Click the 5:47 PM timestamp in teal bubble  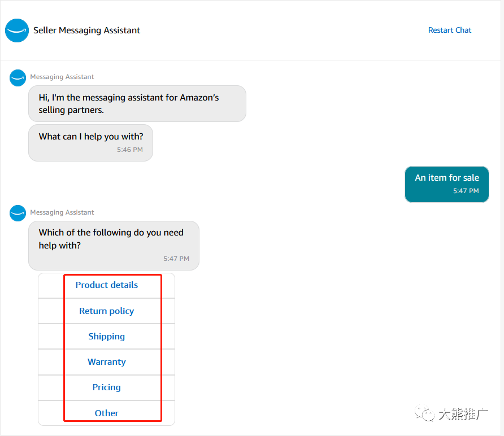466,191
